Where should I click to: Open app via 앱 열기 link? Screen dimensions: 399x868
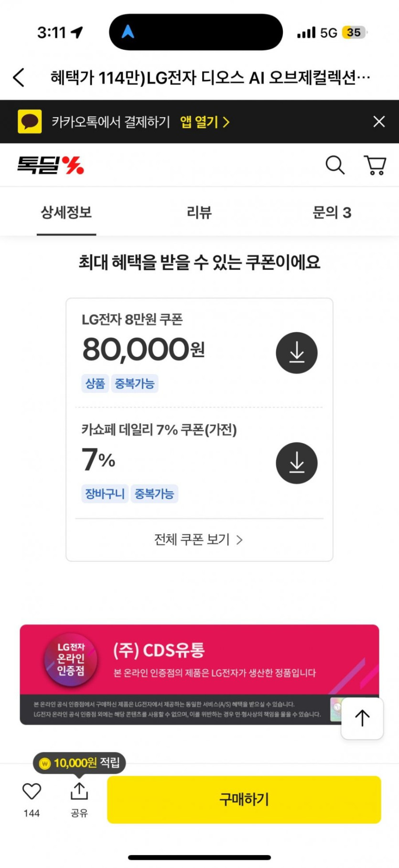click(205, 122)
